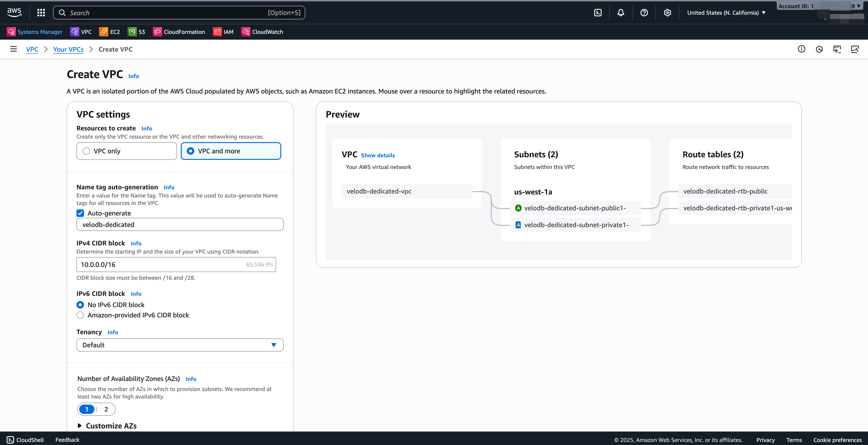Click Show details for the VPC preview
Image resolution: width=868 pixels, height=445 pixels.
pyautogui.click(x=378, y=155)
